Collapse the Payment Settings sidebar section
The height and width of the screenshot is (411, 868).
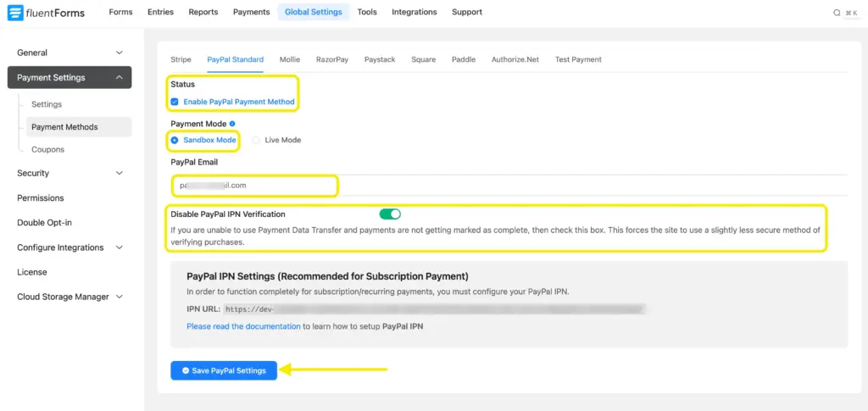click(x=70, y=77)
